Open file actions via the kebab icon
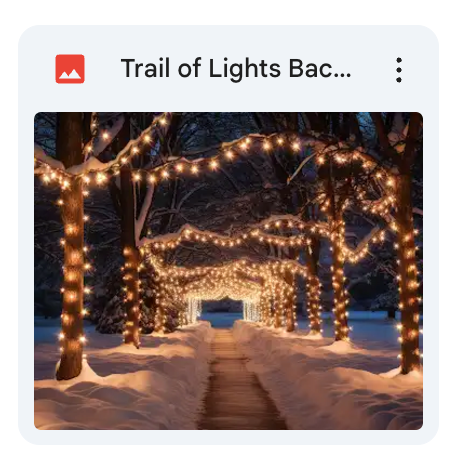 point(399,70)
